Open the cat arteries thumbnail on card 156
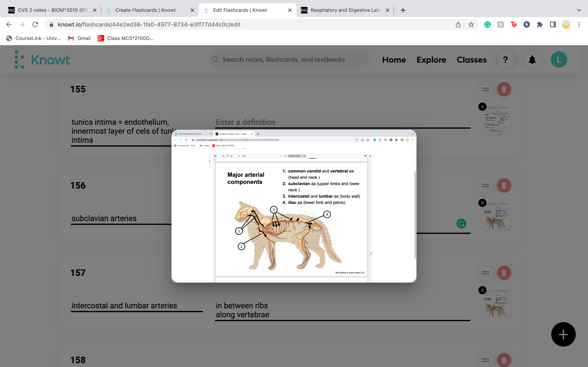The height and width of the screenshot is (367, 588). (497, 217)
